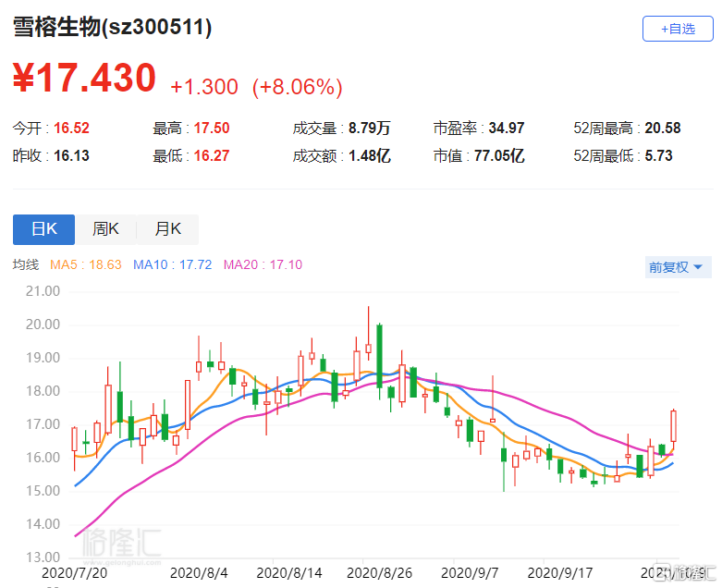Click the 17.00 price axis label
Image resolution: width=722 pixels, height=588 pixels.
tap(43, 424)
